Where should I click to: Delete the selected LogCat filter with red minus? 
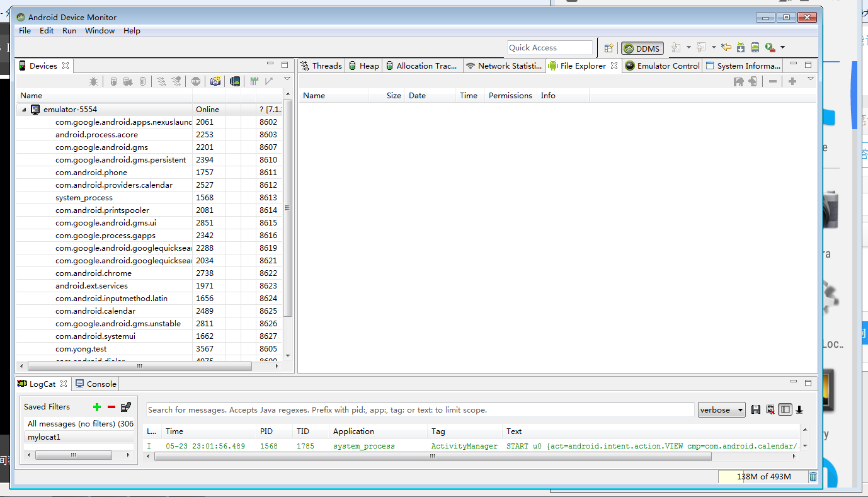pyautogui.click(x=111, y=407)
